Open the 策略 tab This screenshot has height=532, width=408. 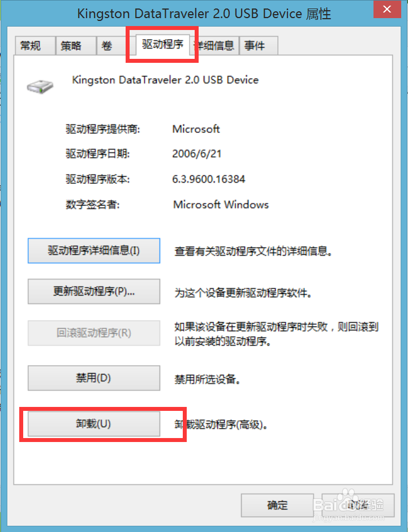(x=76, y=45)
